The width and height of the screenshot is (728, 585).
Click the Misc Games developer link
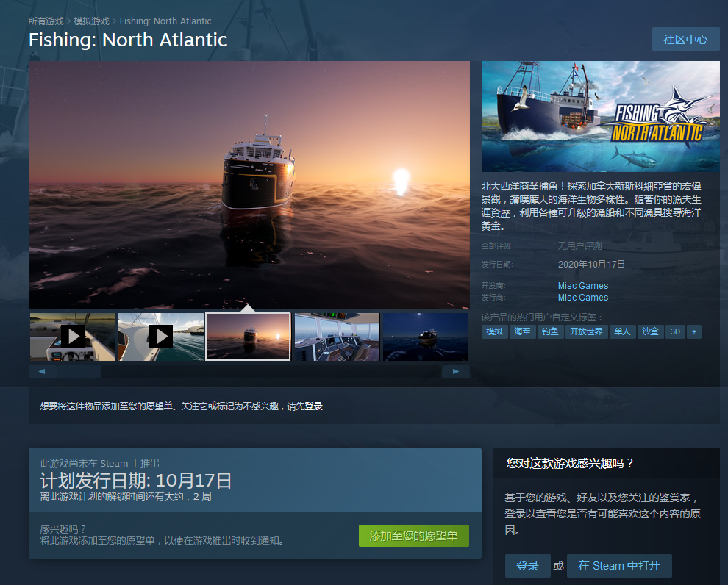(x=582, y=286)
